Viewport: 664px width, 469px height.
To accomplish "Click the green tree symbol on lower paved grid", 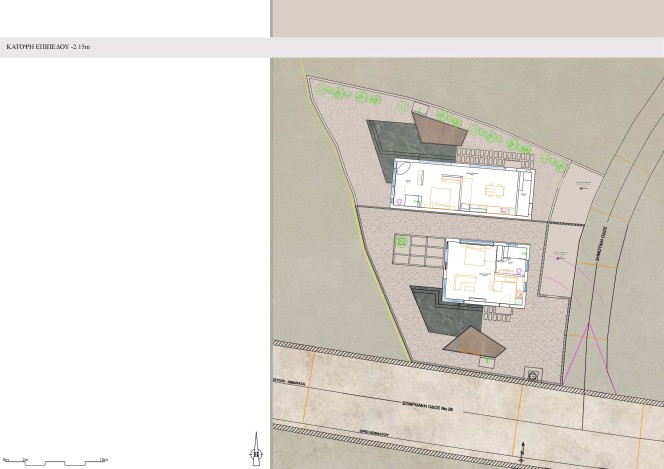I will [401, 242].
